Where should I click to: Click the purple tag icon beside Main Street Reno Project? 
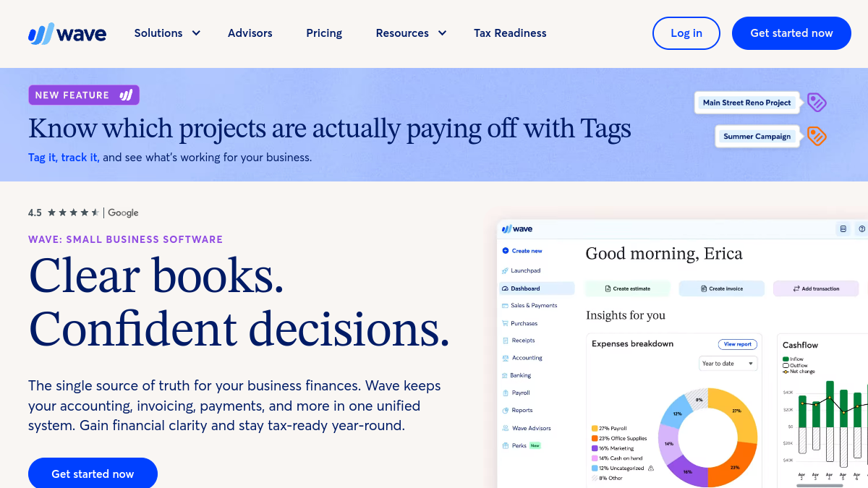(817, 103)
